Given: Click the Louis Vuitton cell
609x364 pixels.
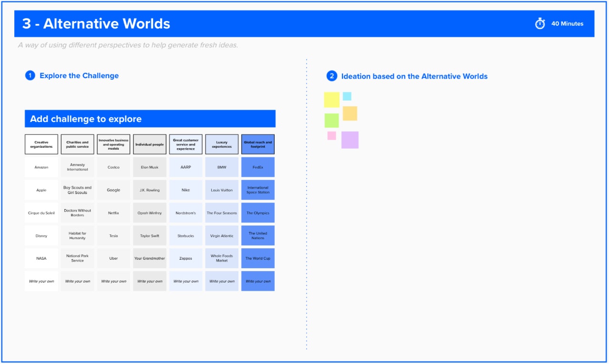Looking at the screenshot, I should click(x=222, y=190).
